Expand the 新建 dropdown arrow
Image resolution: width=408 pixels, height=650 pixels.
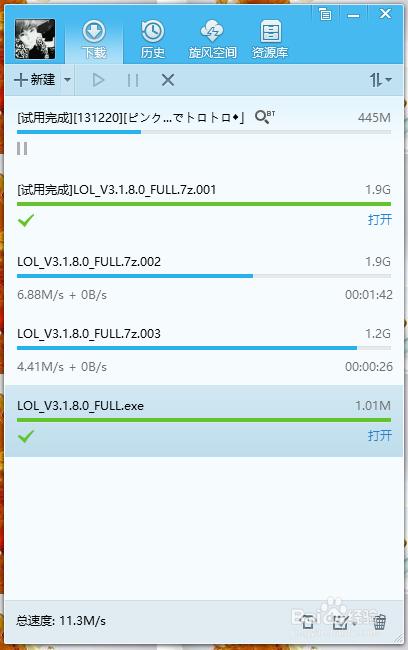point(68,80)
